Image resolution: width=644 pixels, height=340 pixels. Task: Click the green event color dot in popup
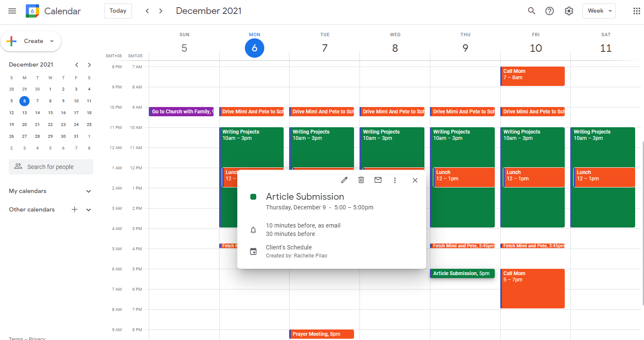(x=253, y=197)
